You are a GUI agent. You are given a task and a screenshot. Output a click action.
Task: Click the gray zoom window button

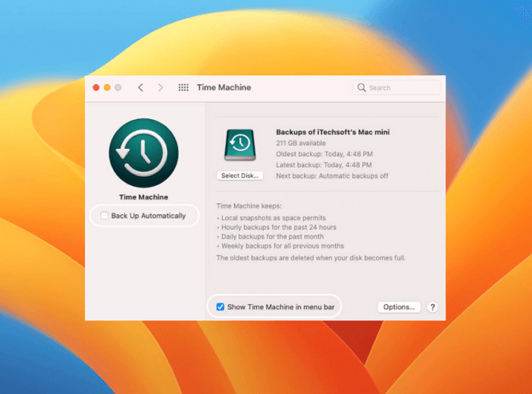[118, 87]
